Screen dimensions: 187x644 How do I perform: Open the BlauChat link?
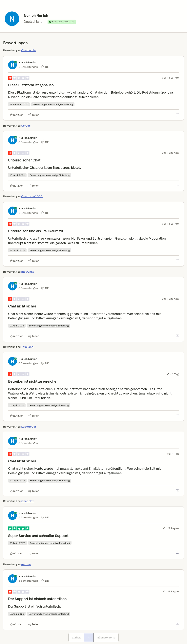point(28,272)
